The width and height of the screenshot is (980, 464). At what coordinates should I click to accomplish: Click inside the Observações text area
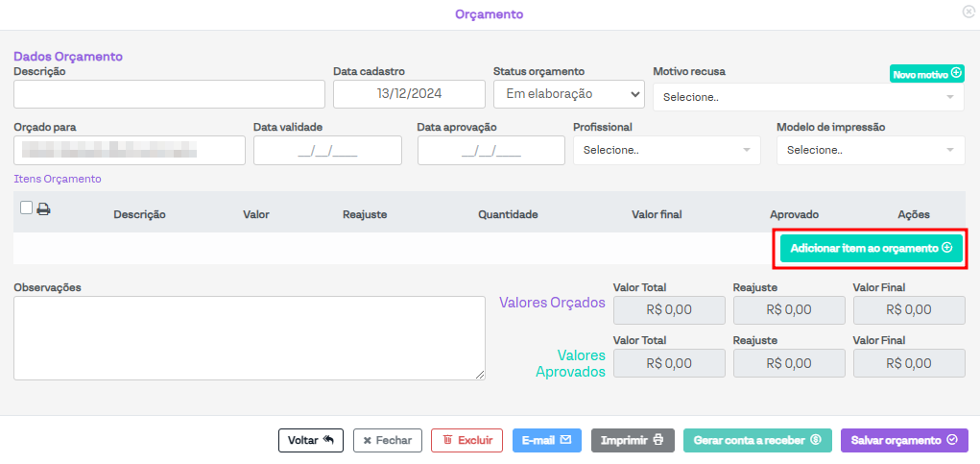249,338
